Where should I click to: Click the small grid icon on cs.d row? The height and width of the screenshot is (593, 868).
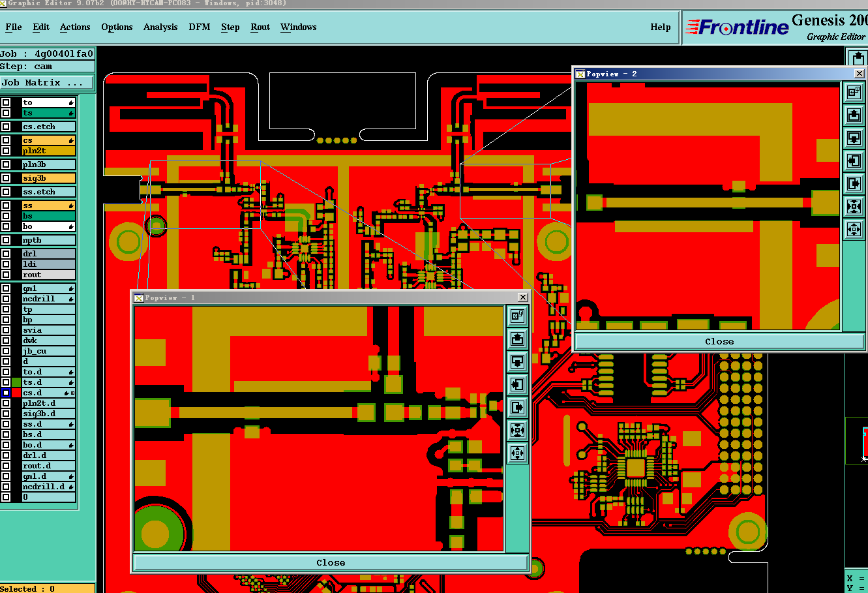pos(72,393)
